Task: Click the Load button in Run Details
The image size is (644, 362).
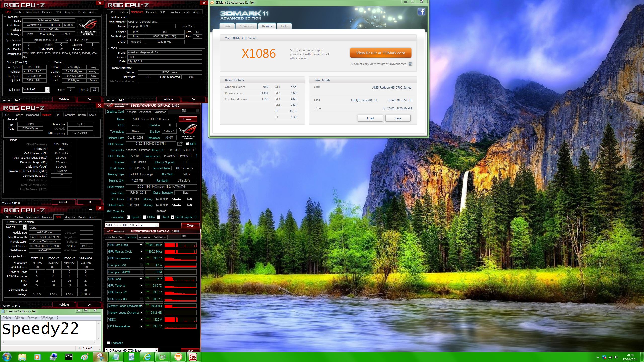Action: point(370,118)
